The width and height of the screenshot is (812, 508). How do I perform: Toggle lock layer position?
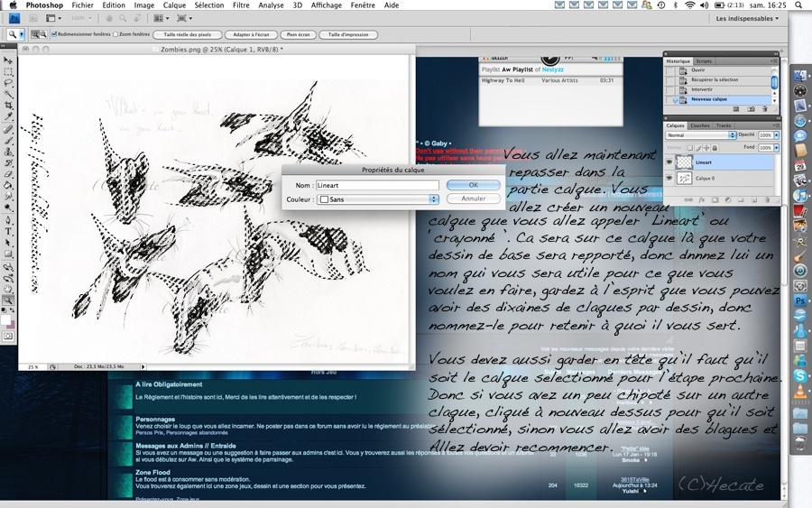706,148
